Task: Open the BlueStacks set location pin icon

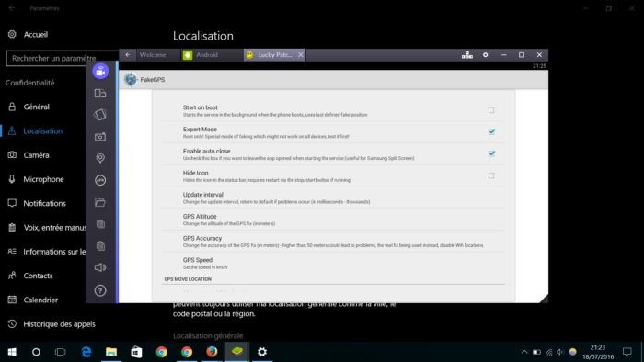Action: point(100,158)
